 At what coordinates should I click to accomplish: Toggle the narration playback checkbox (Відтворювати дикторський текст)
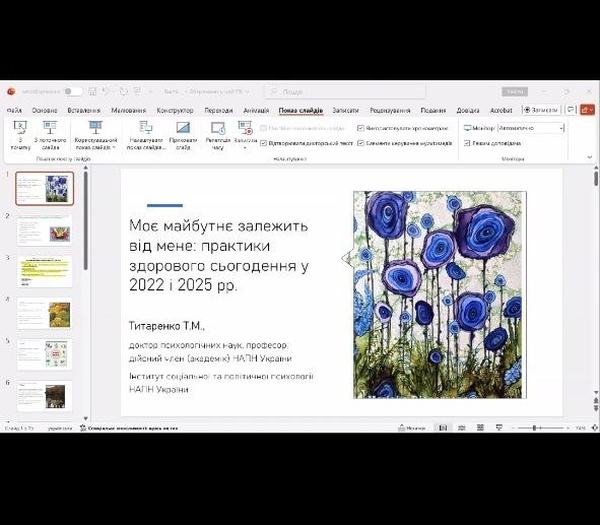tap(263, 143)
